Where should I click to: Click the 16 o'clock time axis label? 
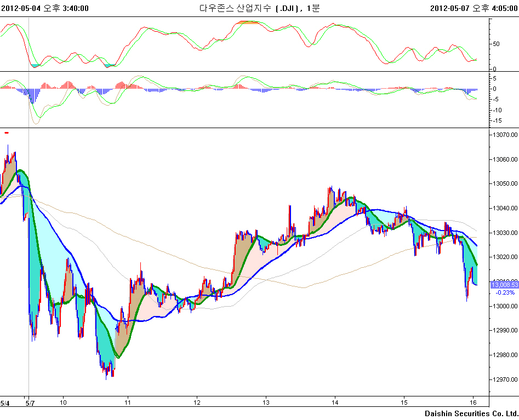(x=474, y=402)
